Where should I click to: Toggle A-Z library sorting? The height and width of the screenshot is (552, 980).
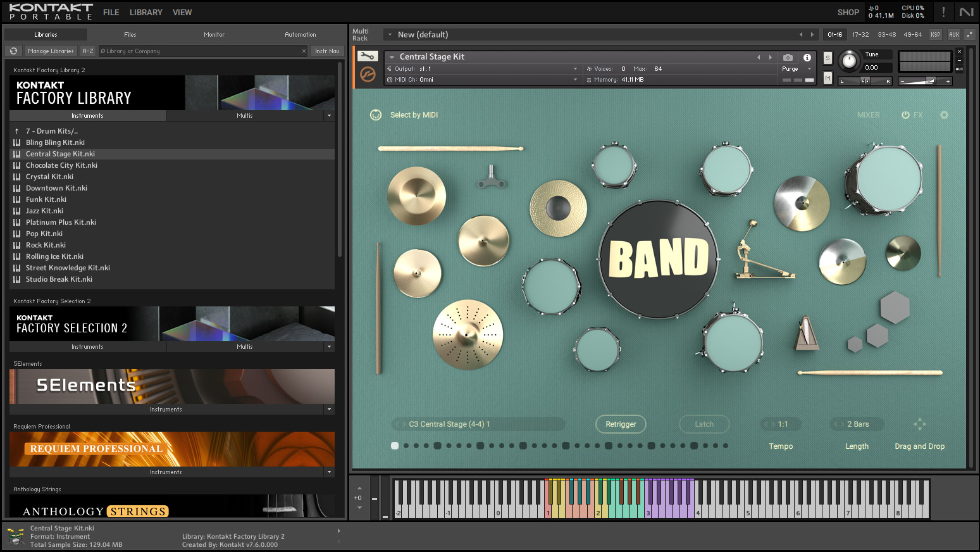(x=88, y=51)
